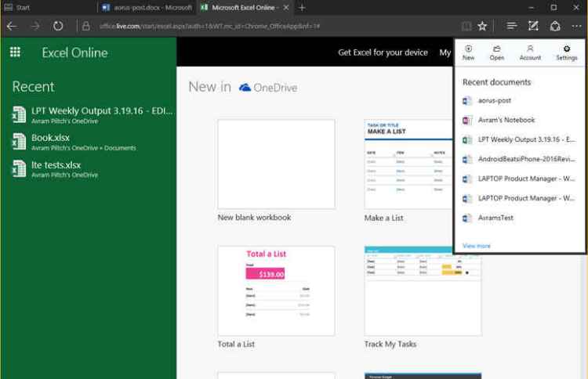The height and width of the screenshot is (379, 588).
Task: Click the Track My Tasks label
Action: [390, 345]
